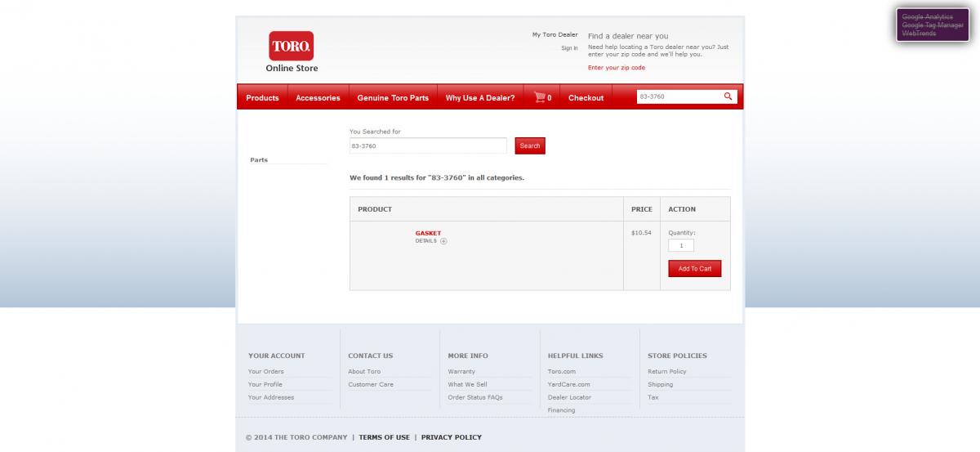Click the Sign In link
The height and width of the screenshot is (452, 980).
(x=569, y=48)
